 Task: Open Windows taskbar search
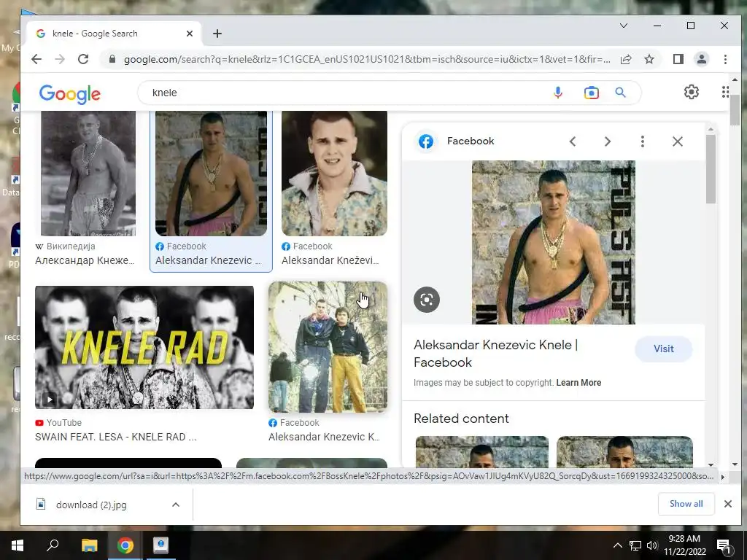click(x=53, y=545)
